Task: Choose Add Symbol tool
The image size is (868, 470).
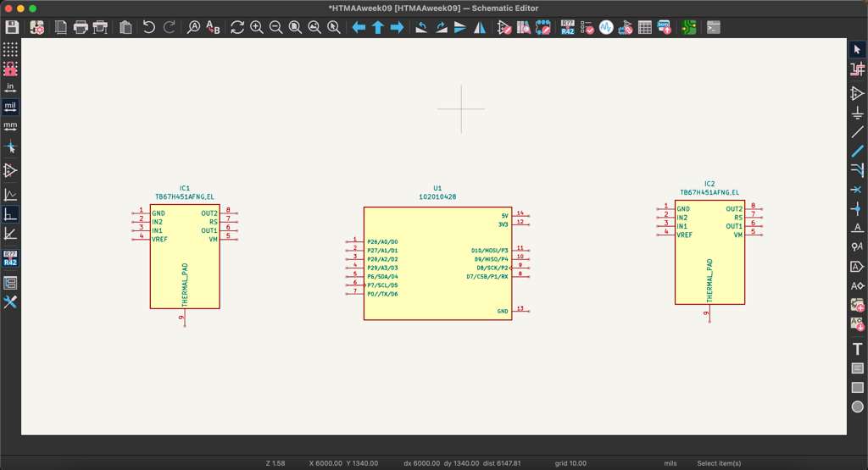Action: click(857, 93)
